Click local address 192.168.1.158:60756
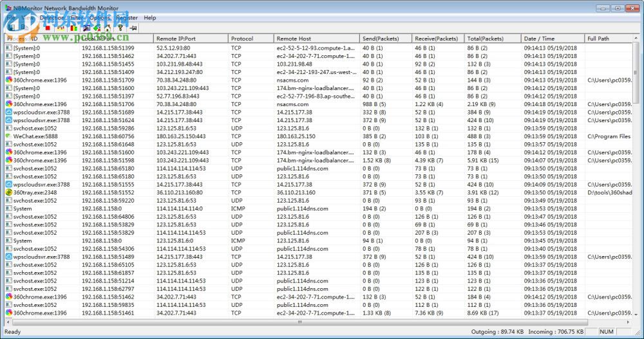This screenshot has height=339, width=644. tap(108, 136)
